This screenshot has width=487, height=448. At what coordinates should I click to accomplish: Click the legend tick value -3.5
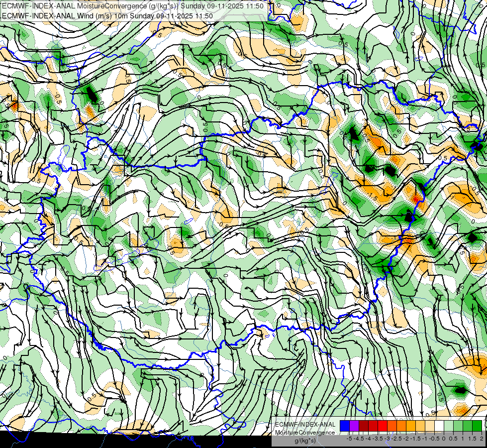[378, 439]
